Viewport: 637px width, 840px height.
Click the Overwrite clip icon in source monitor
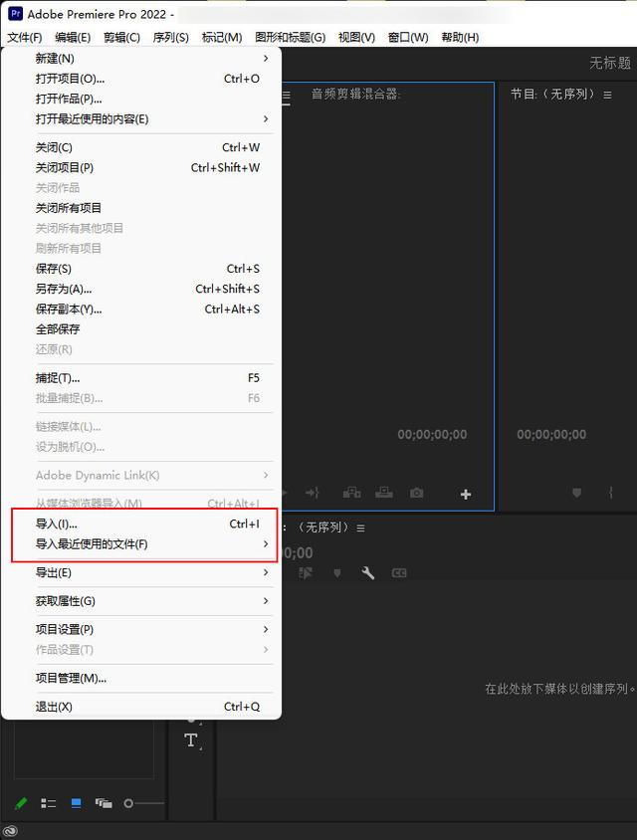click(383, 493)
